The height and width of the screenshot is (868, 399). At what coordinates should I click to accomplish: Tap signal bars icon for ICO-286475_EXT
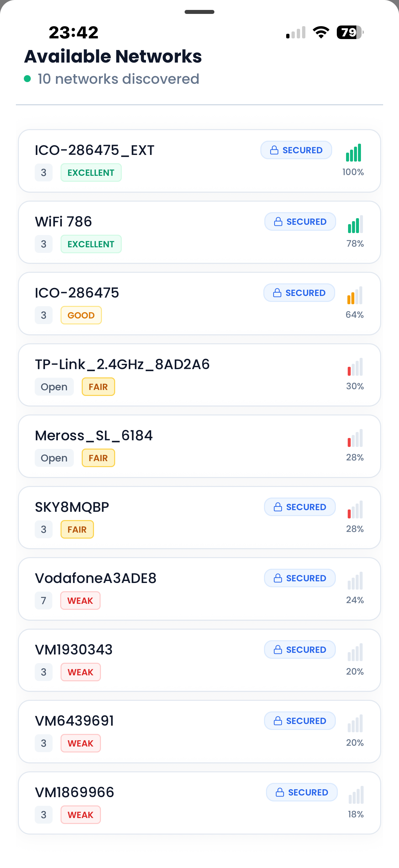point(353,153)
